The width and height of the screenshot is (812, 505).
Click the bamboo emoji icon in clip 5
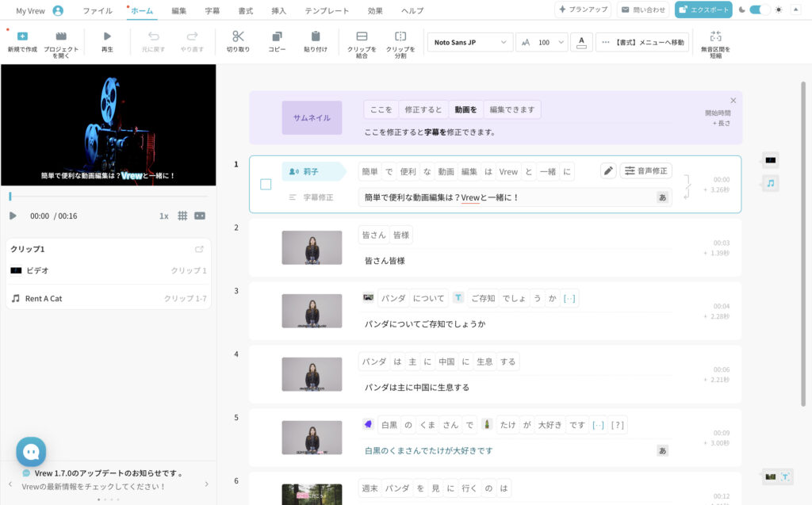[486, 424]
